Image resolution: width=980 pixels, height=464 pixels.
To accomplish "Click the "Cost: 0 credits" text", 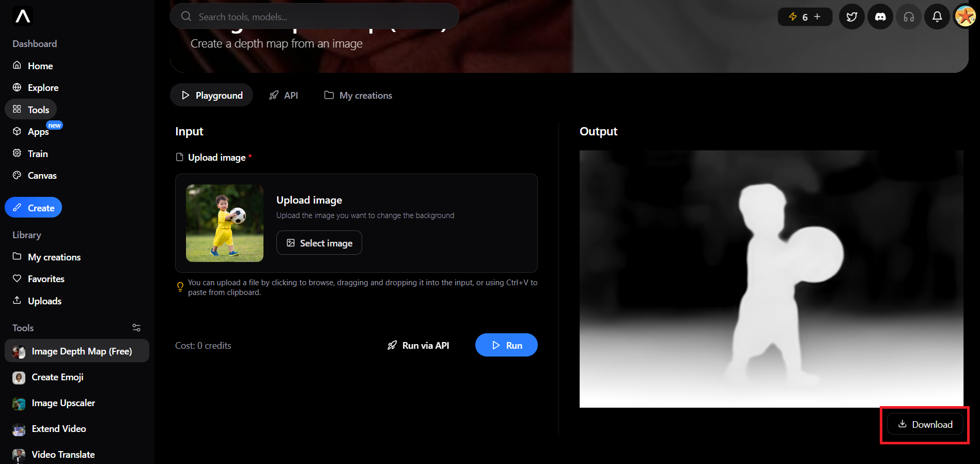I will click(x=203, y=346).
